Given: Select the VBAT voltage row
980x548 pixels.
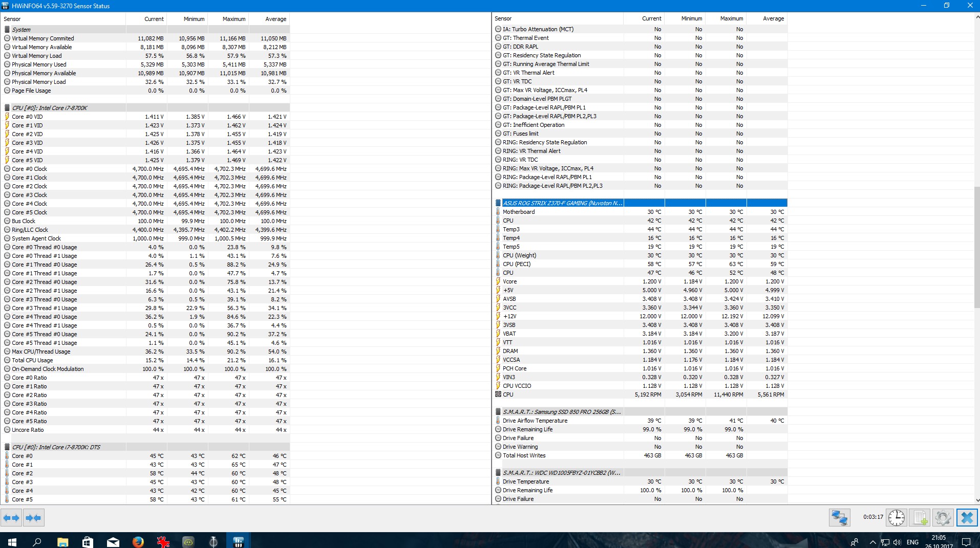Looking at the screenshot, I should [x=641, y=334].
